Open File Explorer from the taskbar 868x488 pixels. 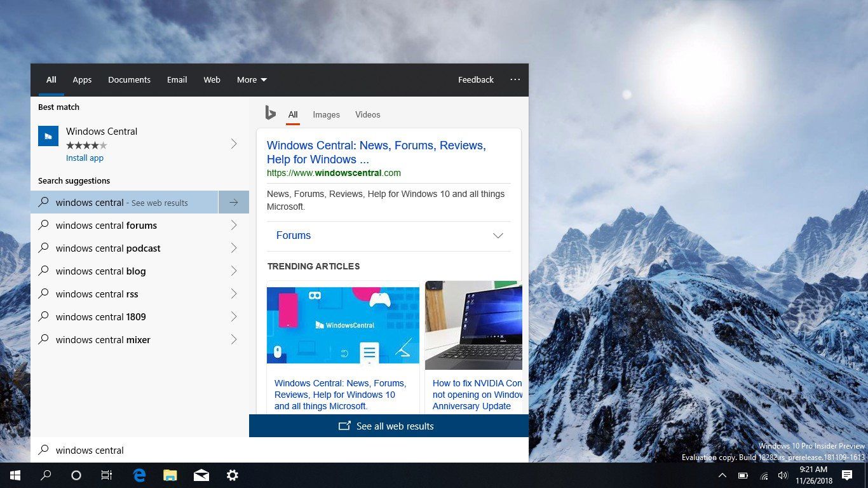point(170,475)
